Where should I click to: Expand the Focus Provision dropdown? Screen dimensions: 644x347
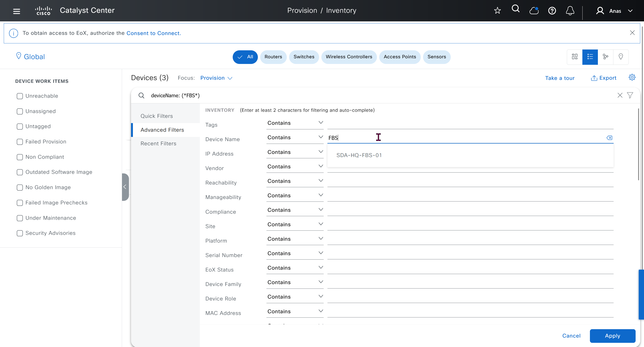pyautogui.click(x=216, y=78)
